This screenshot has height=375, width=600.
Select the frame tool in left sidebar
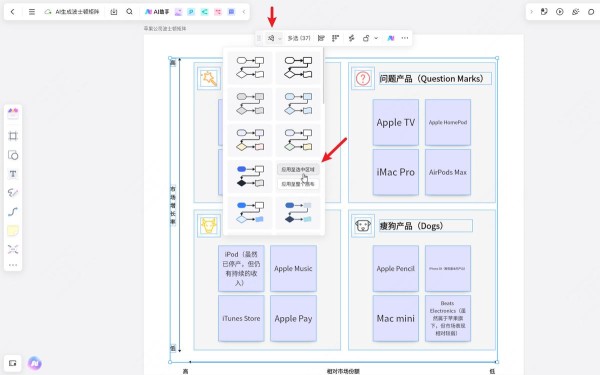tap(13, 136)
